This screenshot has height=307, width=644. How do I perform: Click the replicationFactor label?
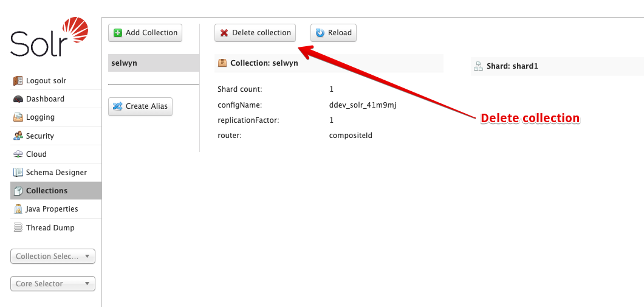(x=248, y=120)
